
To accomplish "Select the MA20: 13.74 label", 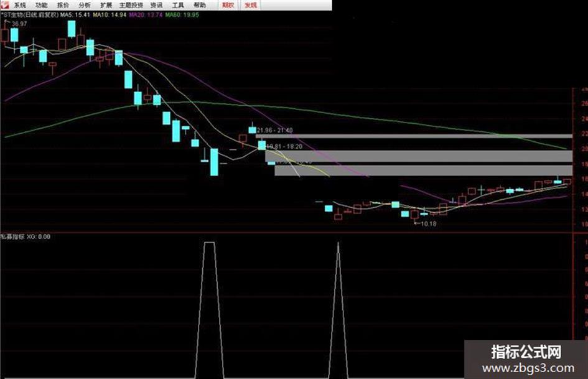I will coord(146,15).
